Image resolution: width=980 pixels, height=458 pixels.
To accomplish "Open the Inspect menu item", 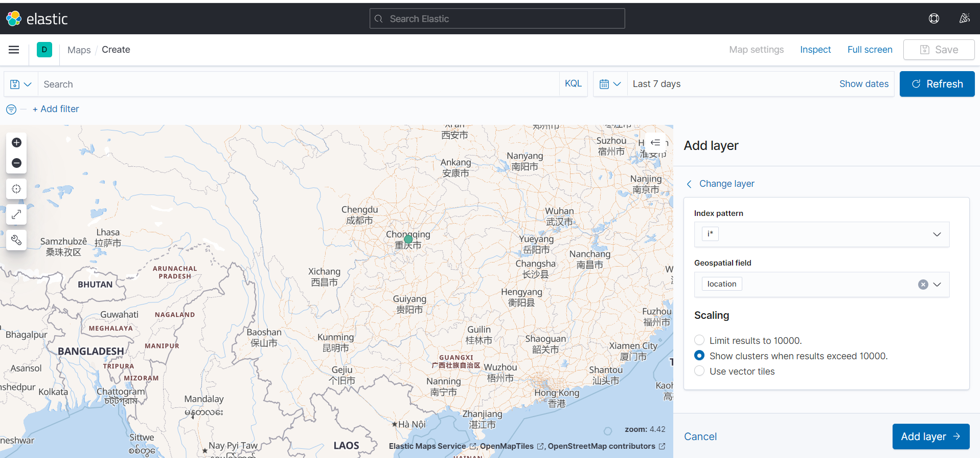I will [x=815, y=50].
